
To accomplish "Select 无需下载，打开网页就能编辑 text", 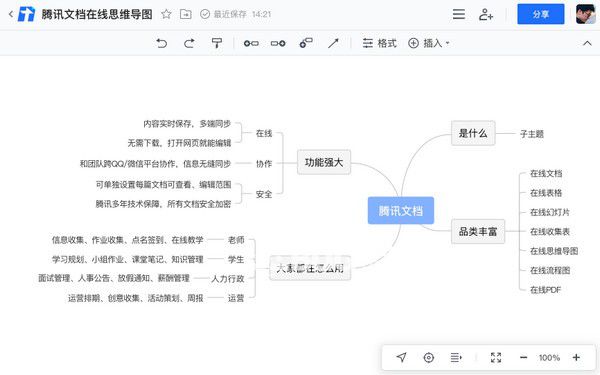I will (x=179, y=143).
